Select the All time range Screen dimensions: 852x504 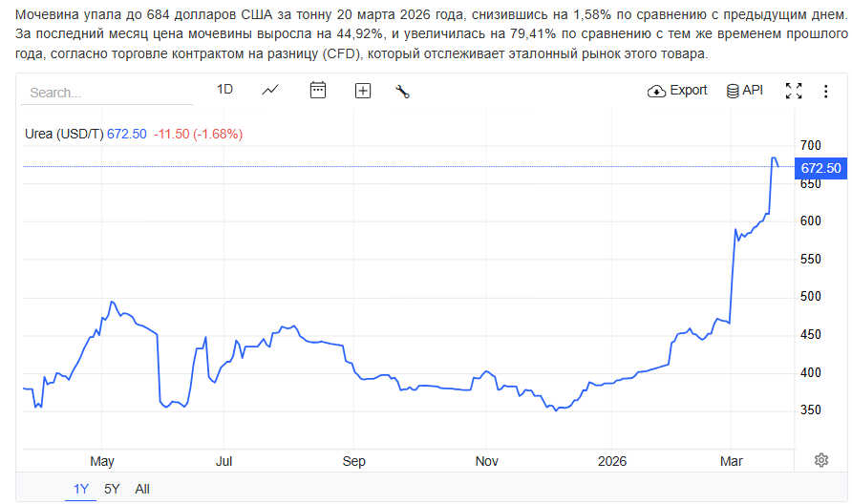[142, 489]
